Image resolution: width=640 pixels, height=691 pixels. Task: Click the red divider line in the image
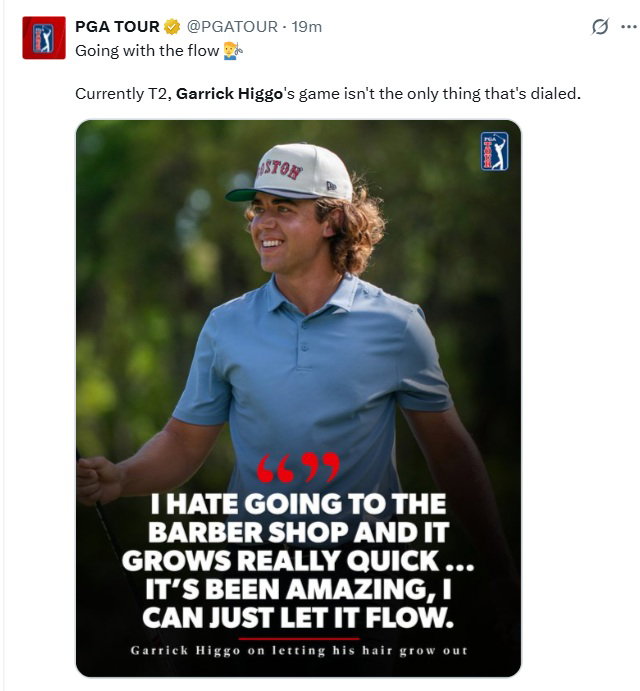(298, 636)
